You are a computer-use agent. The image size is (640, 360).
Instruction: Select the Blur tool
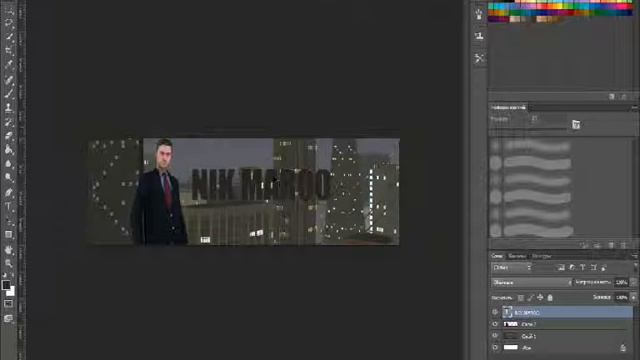point(9,164)
